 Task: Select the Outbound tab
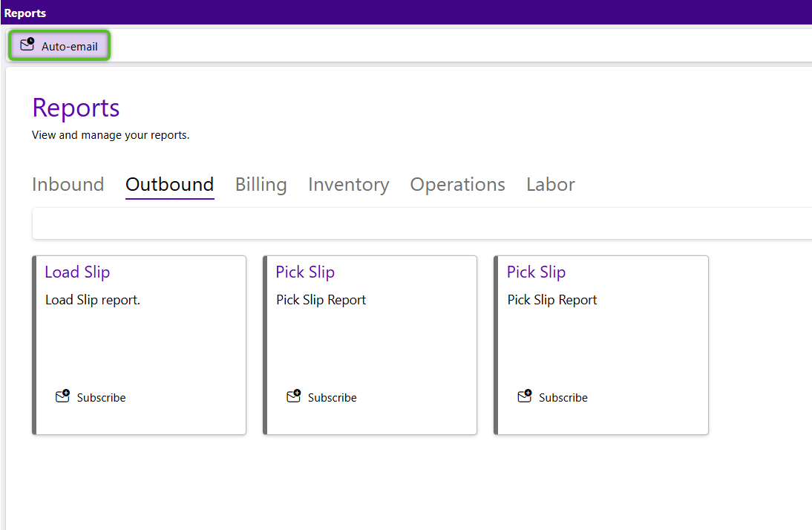[x=169, y=184]
